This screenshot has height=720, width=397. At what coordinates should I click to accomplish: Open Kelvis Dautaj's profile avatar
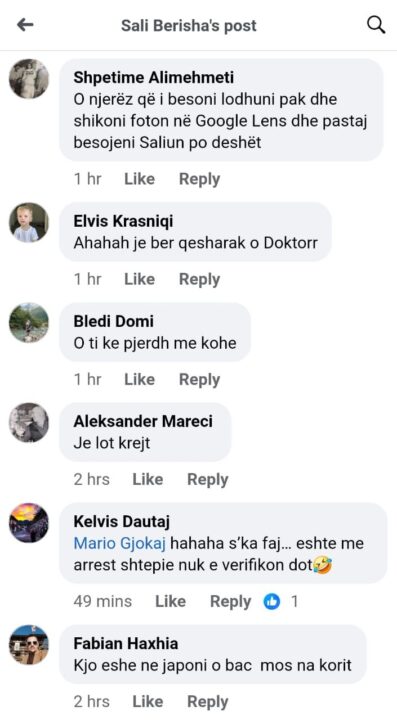(28, 523)
